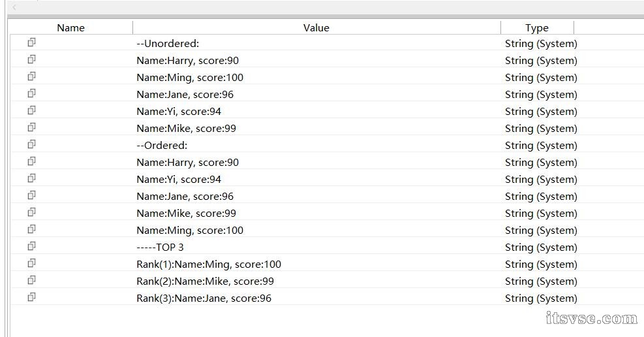Click the Type column header

(536, 27)
